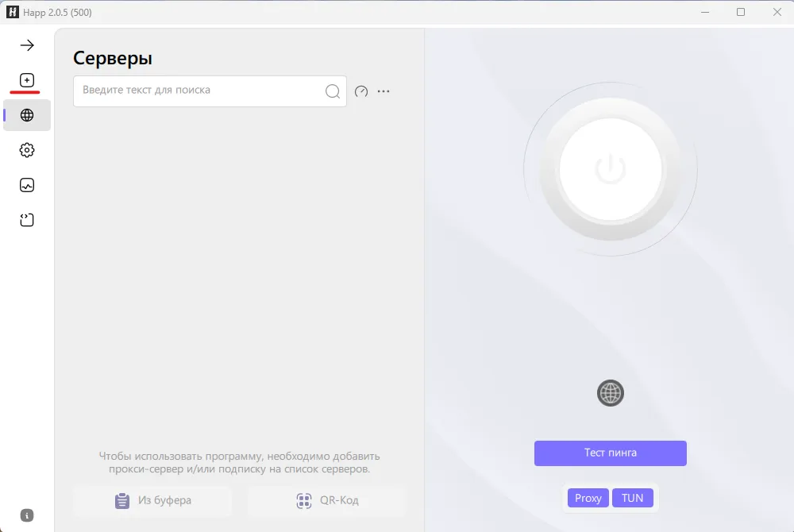Switch to TUN mode
The image size is (794, 532).
point(633,498)
